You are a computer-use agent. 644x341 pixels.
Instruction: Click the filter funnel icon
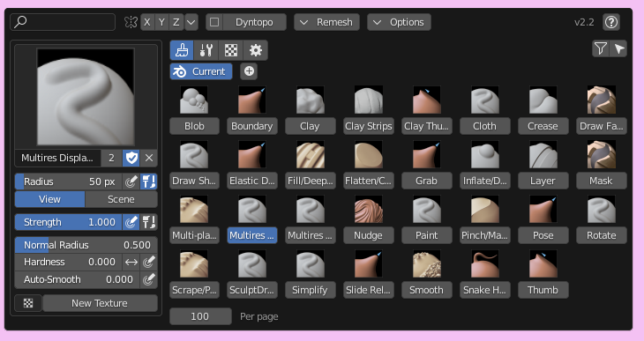click(601, 48)
